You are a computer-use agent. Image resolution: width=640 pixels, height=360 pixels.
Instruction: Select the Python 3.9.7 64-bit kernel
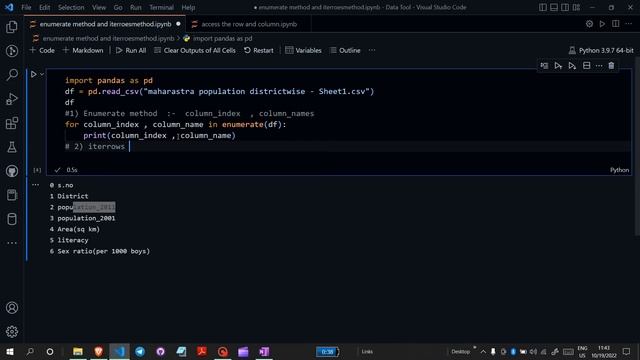pos(601,50)
